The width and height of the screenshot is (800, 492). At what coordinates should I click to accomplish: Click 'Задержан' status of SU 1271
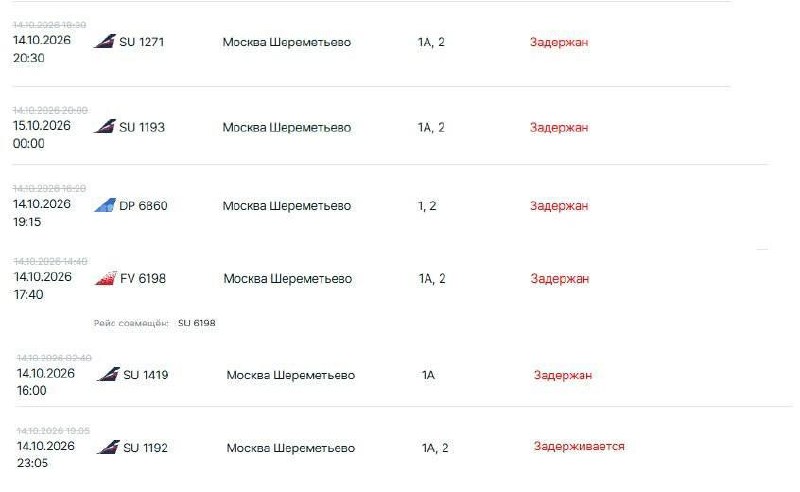(x=559, y=42)
